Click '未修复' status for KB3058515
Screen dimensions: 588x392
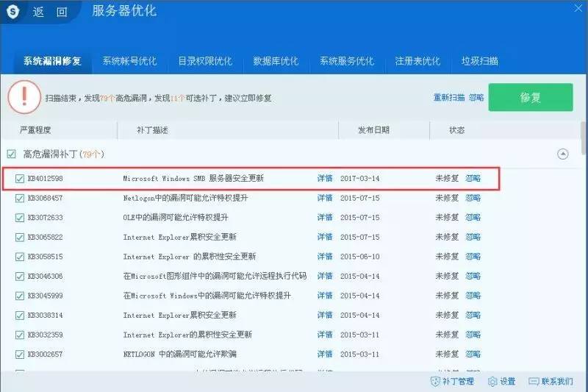447,256
